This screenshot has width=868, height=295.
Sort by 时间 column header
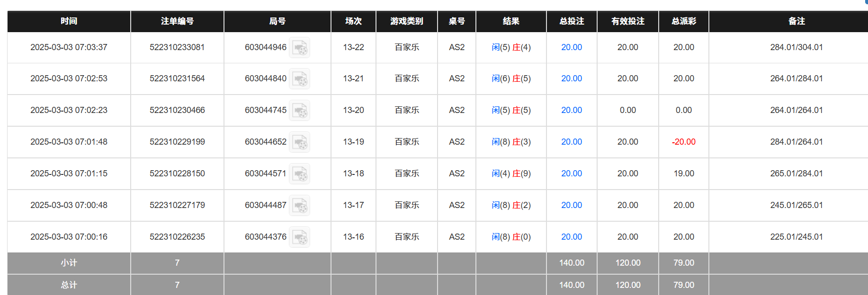[69, 21]
